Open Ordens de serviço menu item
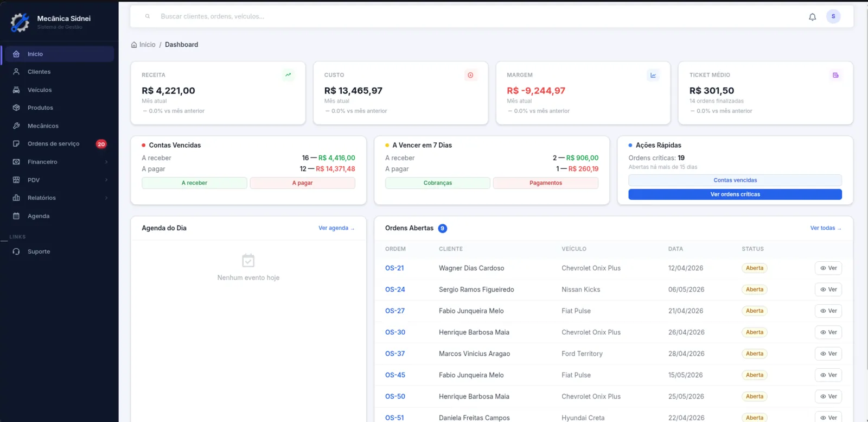868x422 pixels. tap(58, 144)
